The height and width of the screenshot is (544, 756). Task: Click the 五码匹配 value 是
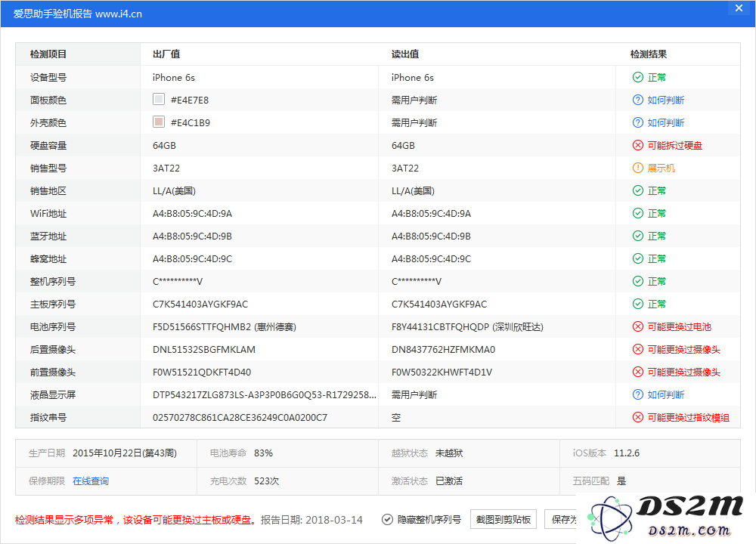[621, 481]
